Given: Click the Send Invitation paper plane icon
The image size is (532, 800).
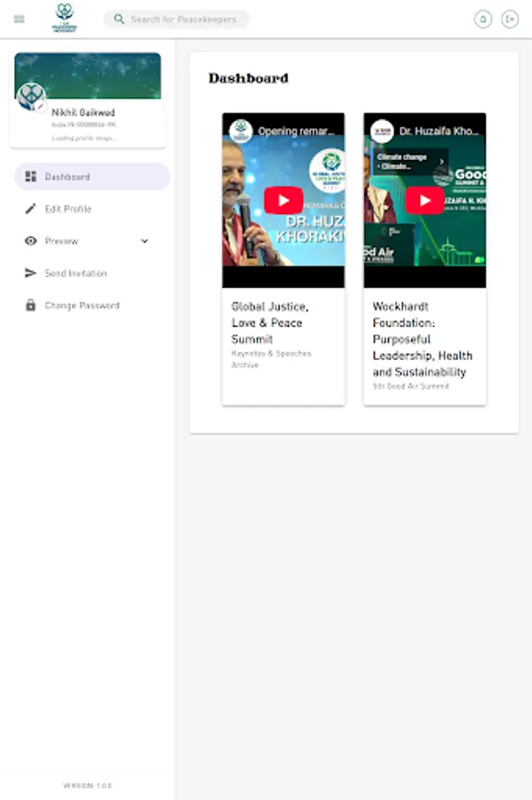Looking at the screenshot, I should click(30, 273).
